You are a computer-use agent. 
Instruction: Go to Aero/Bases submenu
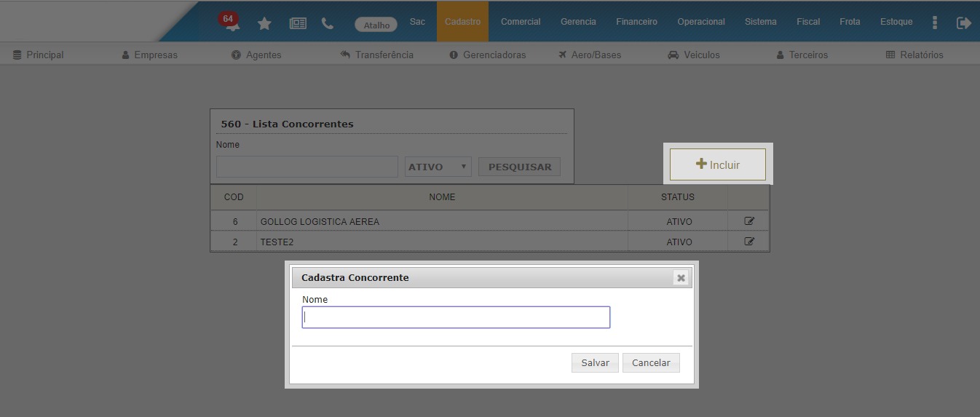tap(590, 55)
